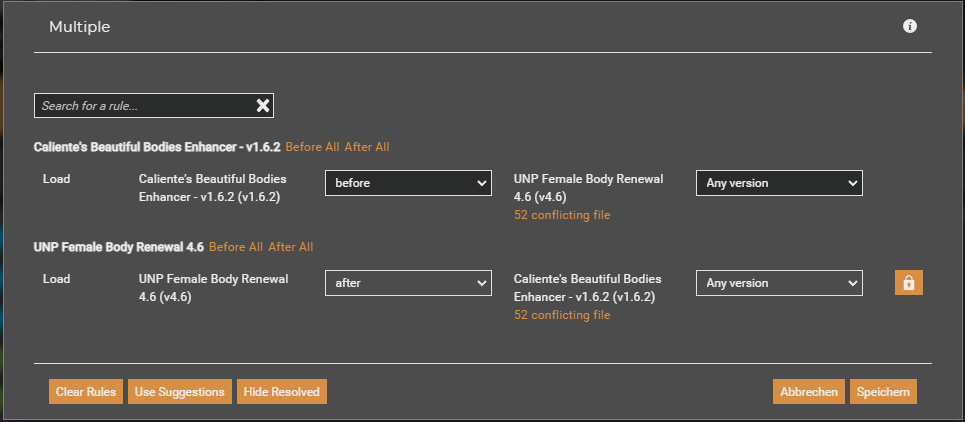Screen dimensions: 965x422
Task: Click 'After All' next to UNP Female Body Renewal 4.6
Action: point(290,247)
